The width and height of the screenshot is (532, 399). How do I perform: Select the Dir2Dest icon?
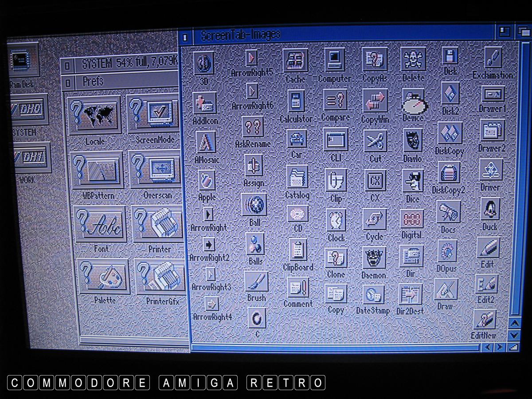tap(410, 295)
